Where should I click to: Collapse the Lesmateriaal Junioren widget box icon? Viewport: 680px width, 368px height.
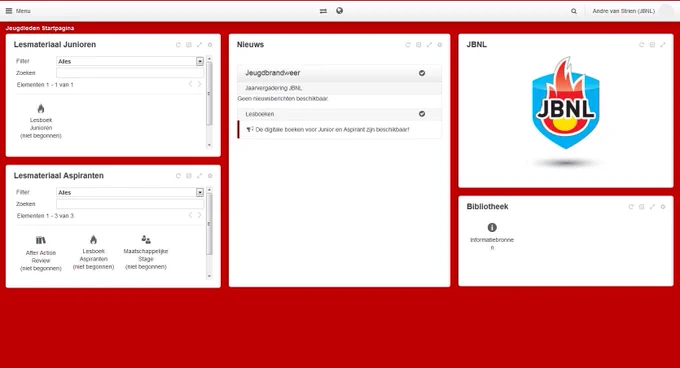189,45
